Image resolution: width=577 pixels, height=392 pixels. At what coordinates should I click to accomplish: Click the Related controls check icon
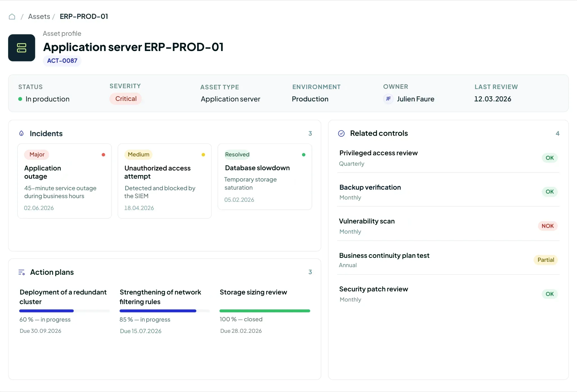pos(341,134)
